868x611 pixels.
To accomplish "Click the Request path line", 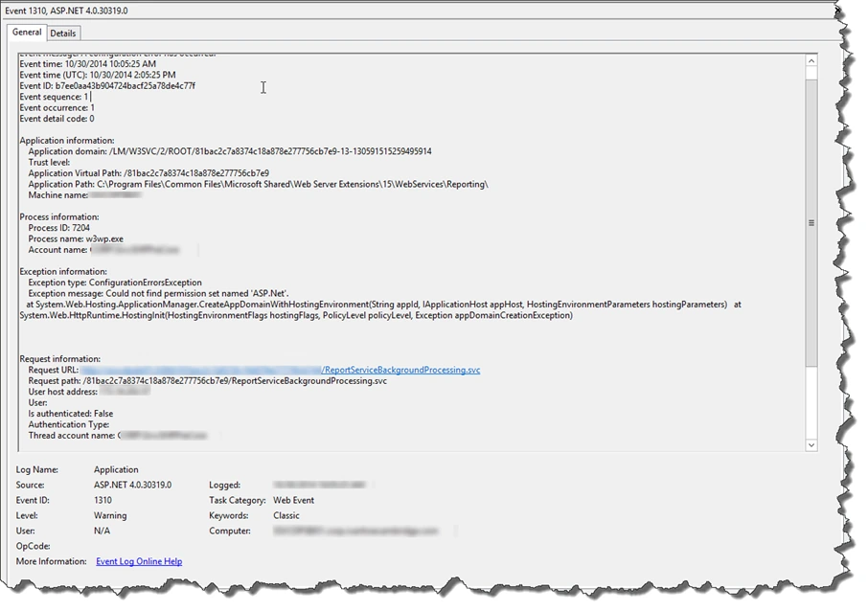I will tap(208, 381).
